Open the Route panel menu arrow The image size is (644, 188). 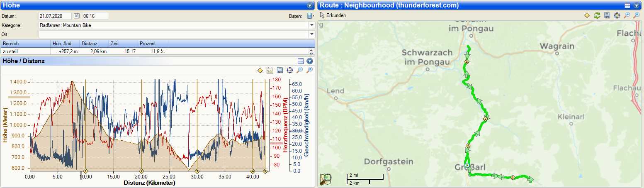coord(637,5)
